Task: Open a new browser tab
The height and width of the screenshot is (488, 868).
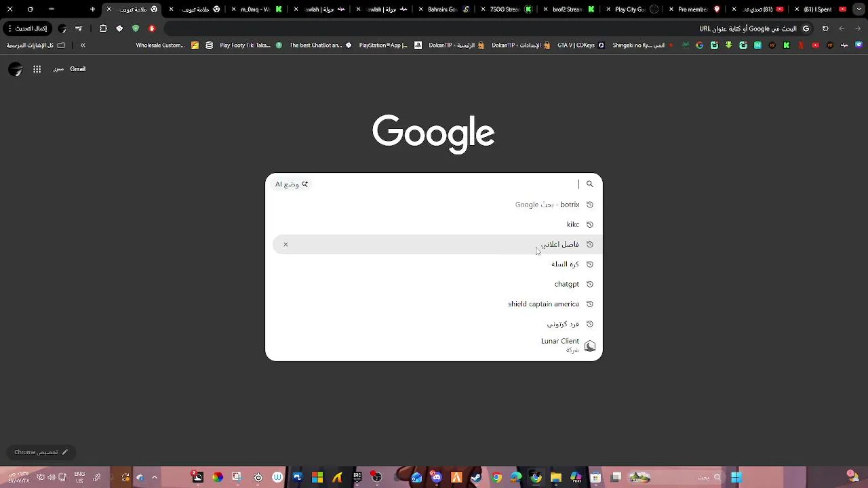Action: click(x=93, y=9)
